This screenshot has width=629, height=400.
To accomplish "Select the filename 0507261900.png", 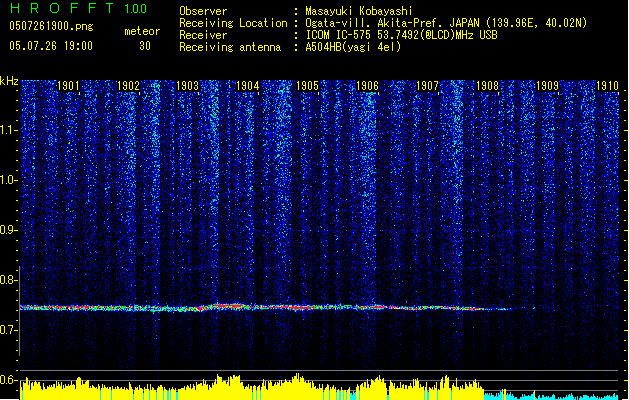I will tap(51, 26).
